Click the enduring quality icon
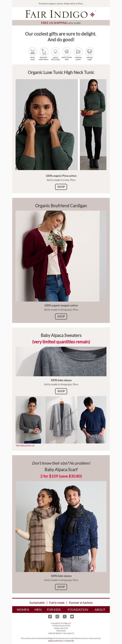122x644 pixels. coord(78,52)
